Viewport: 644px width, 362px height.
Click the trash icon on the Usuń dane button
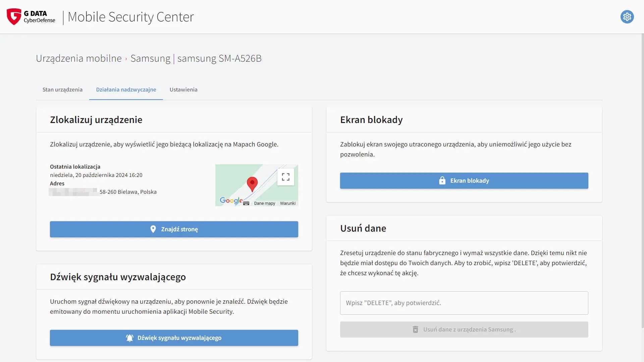pos(415,329)
